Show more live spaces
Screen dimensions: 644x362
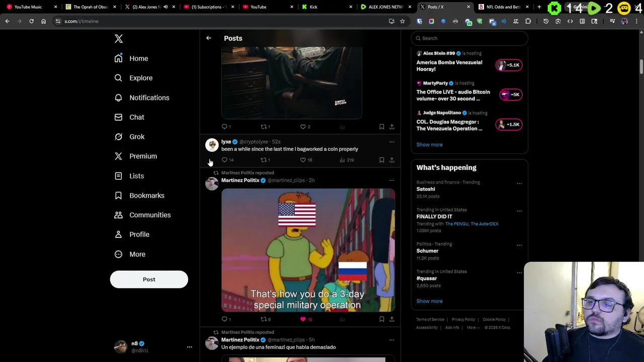point(429,145)
